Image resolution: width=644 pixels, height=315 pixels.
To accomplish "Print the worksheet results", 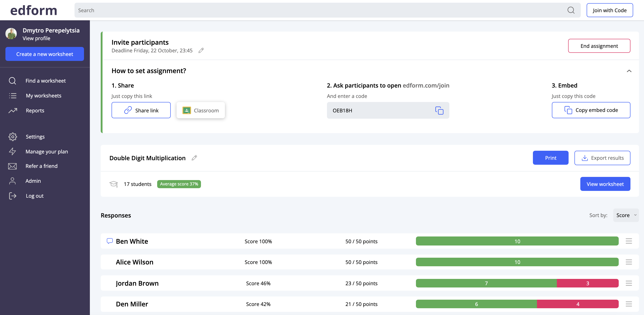I will pyautogui.click(x=551, y=158).
